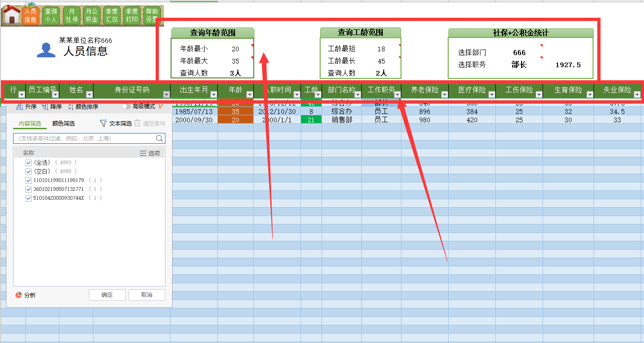Select the 选择职务 value cell 部长

[x=519, y=64]
